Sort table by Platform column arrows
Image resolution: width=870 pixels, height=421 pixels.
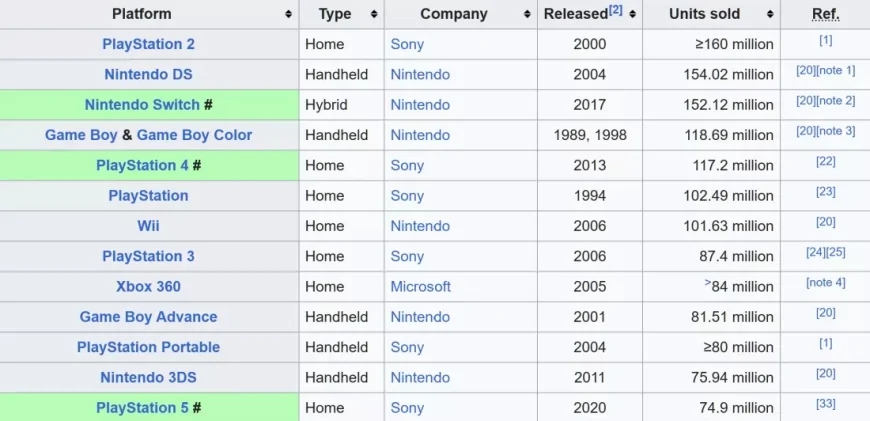click(289, 14)
